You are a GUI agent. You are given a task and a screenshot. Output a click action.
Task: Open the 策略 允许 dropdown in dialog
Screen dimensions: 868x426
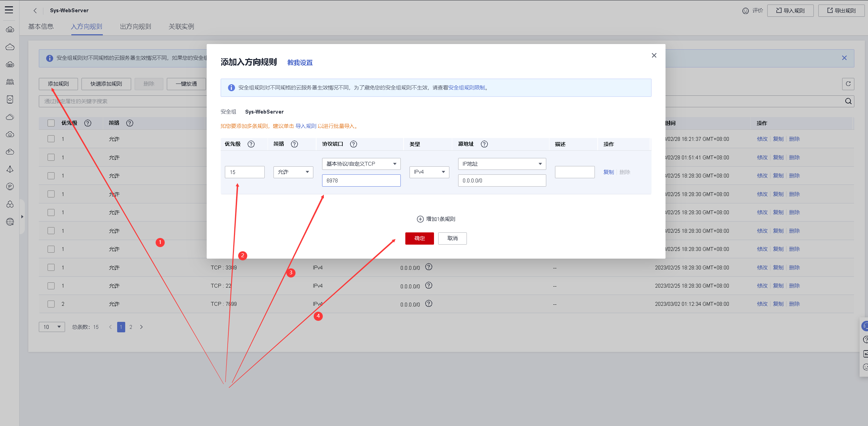[293, 172]
